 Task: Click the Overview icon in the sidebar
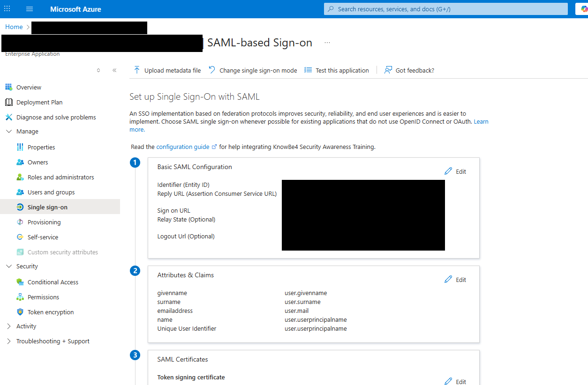click(x=8, y=87)
